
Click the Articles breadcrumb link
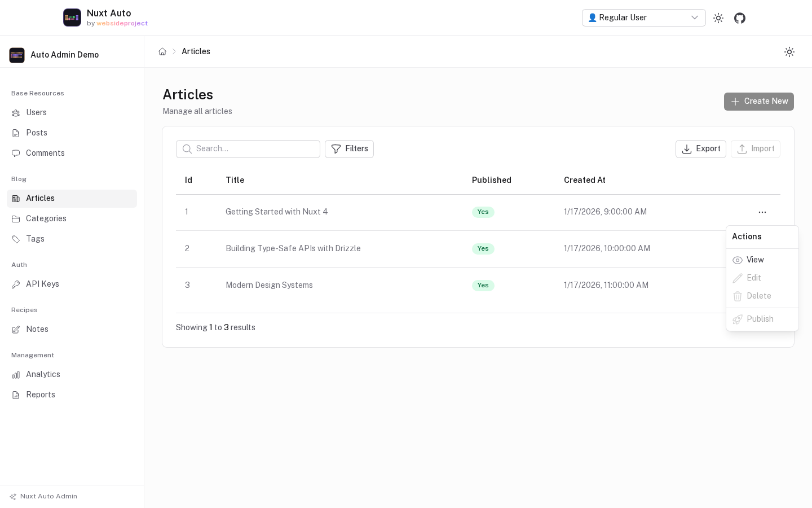(x=196, y=51)
